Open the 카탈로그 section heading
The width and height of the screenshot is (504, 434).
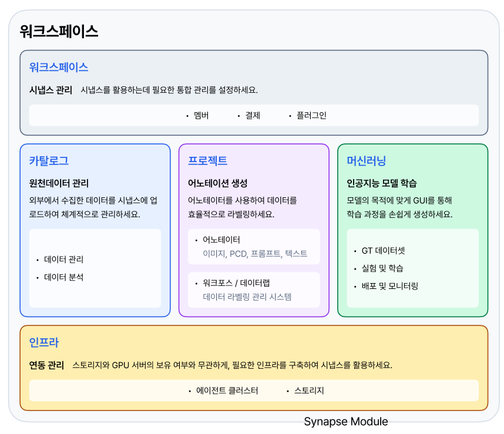click(x=49, y=161)
